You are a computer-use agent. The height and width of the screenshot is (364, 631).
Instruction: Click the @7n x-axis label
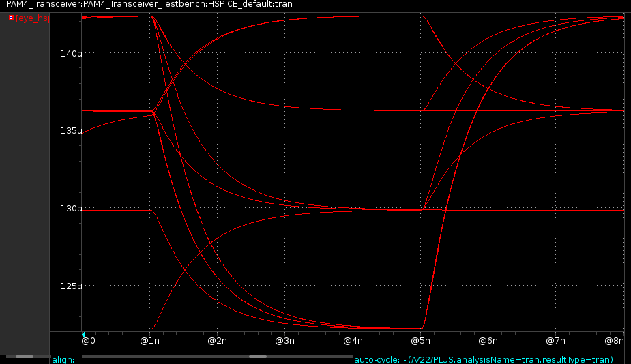coord(556,341)
